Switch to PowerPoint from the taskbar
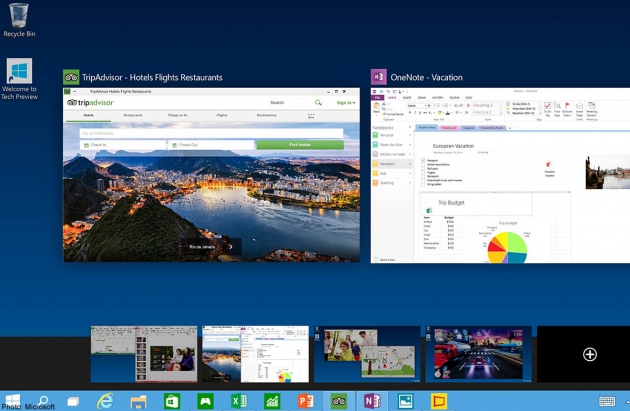Screen dimensions: 630x411 [x=306, y=401]
